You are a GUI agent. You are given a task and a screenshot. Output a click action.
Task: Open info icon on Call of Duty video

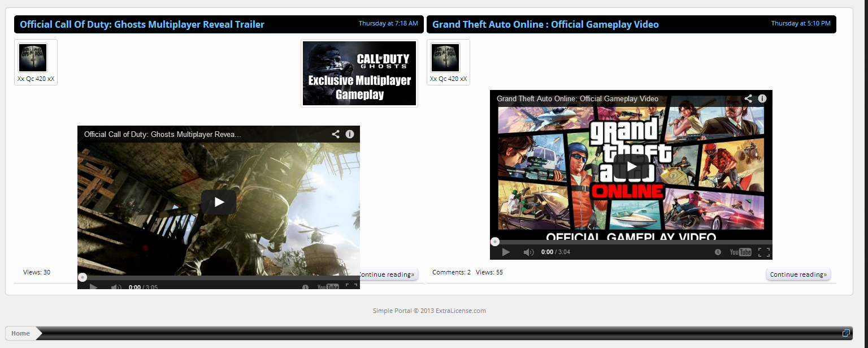350,134
